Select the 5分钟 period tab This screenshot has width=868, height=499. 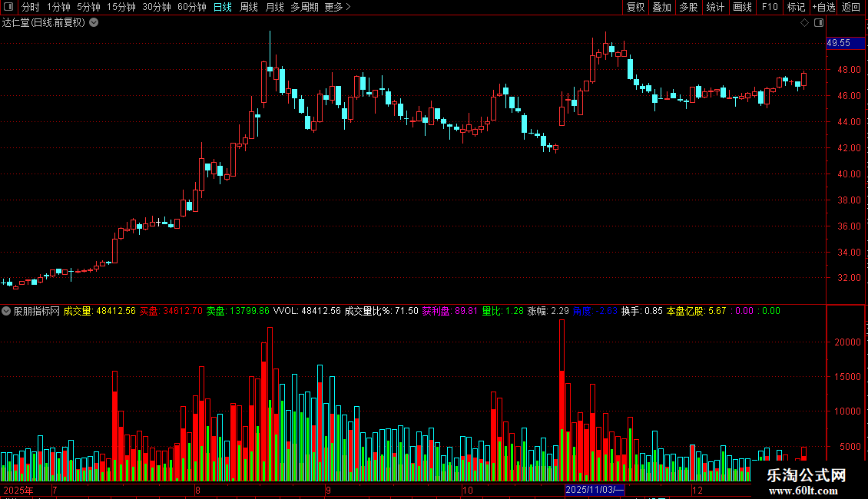(88, 7)
